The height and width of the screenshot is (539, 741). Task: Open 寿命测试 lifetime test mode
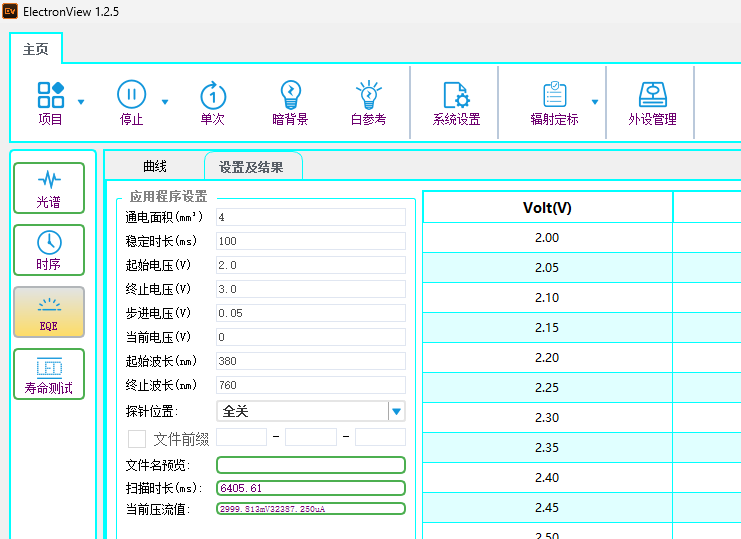[x=49, y=374]
